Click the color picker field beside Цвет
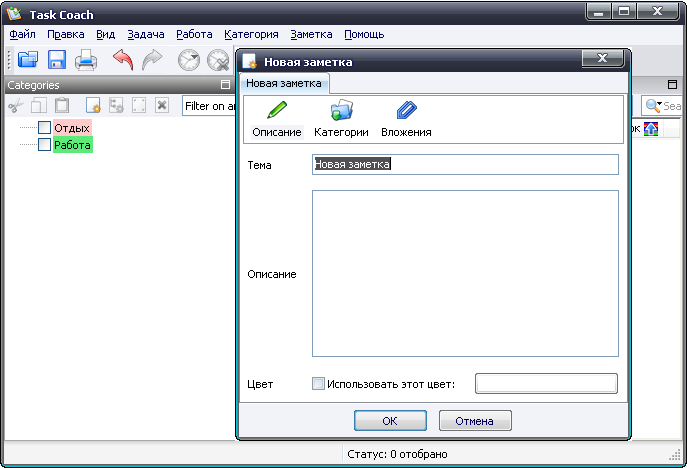Screen dimensions: 687x468 coord(546,384)
